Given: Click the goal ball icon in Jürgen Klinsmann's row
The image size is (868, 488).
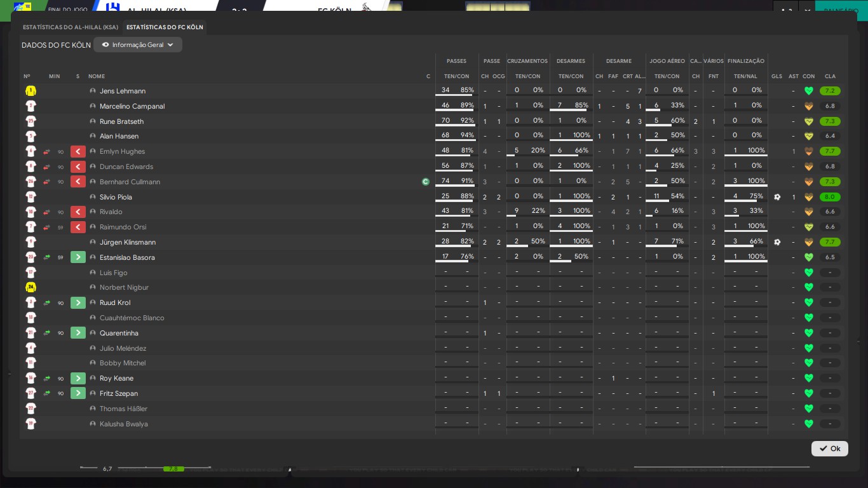Looking at the screenshot, I should click(x=777, y=242).
